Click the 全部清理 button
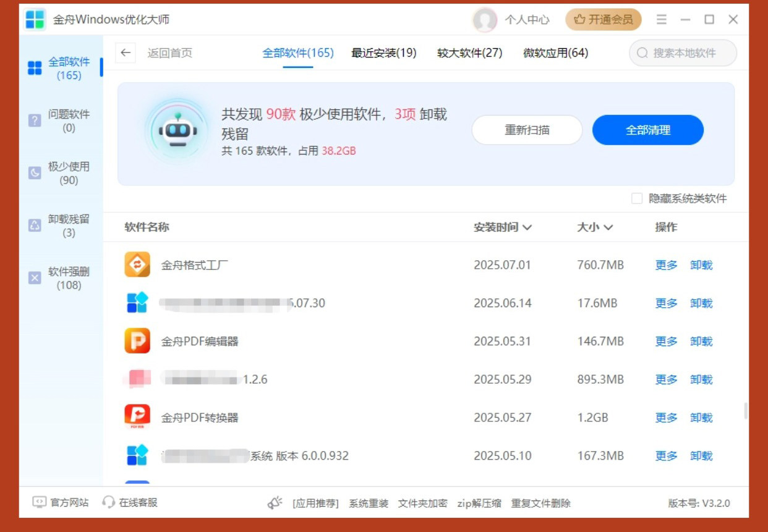 [648, 130]
